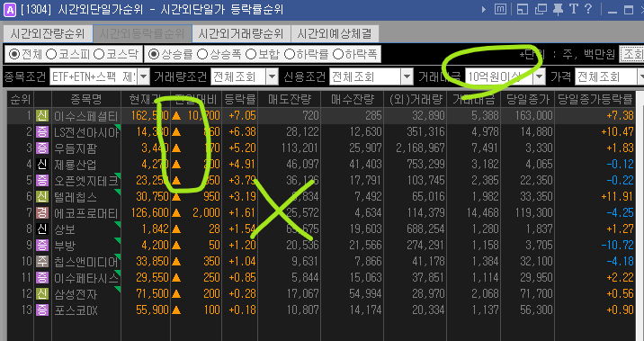Open the 신용조건 dropdown
Screen dimensions: 644x341
407,76
